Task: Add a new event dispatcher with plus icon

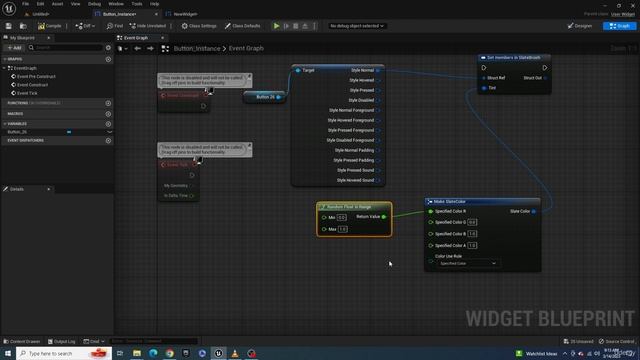Action: click(x=108, y=140)
